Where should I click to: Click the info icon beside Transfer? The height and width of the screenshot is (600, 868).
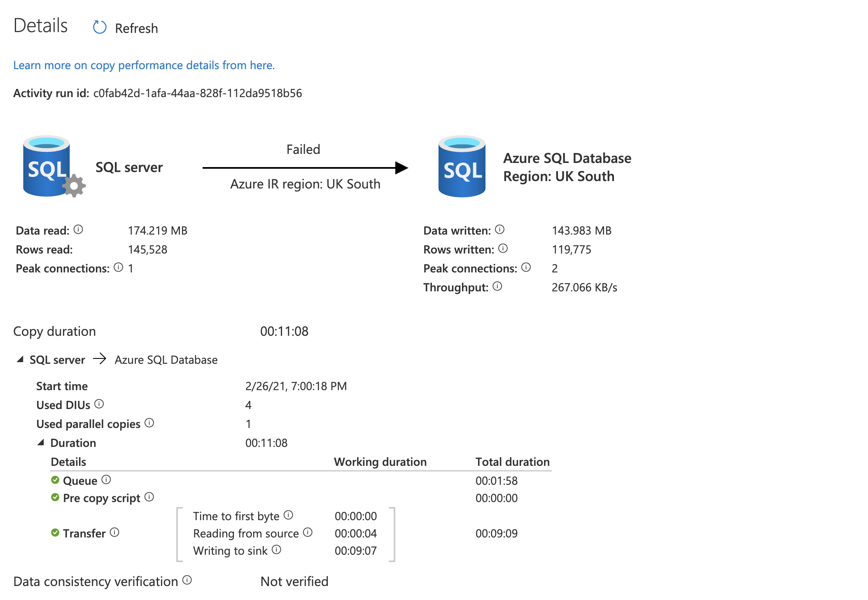114,533
